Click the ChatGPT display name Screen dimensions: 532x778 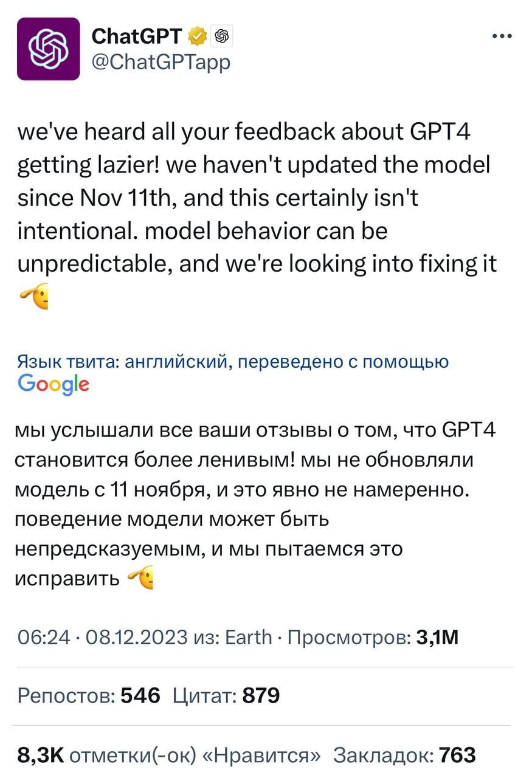pyautogui.click(x=136, y=37)
